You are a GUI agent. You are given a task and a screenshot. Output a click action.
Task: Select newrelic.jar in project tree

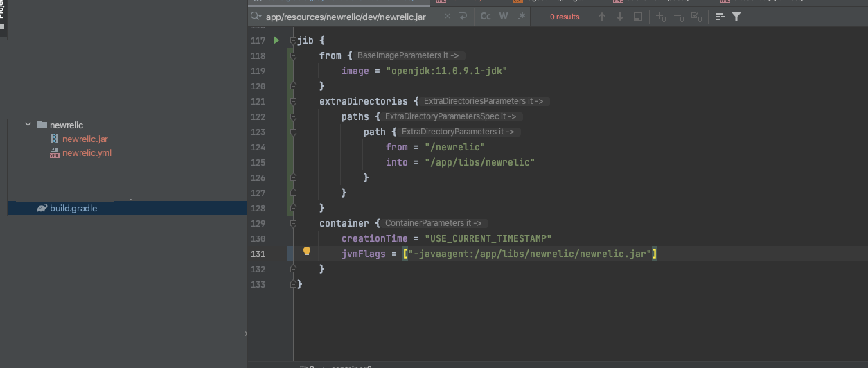tap(85, 139)
